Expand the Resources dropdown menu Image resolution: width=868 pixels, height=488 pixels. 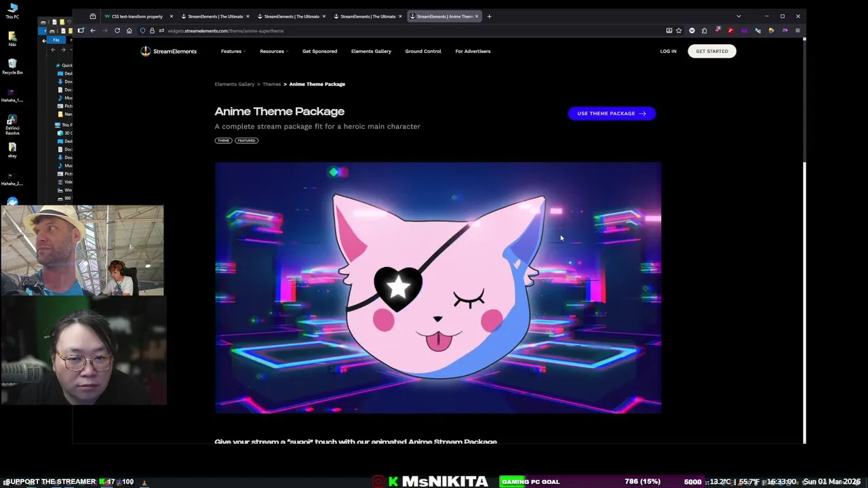(x=273, y=52)
